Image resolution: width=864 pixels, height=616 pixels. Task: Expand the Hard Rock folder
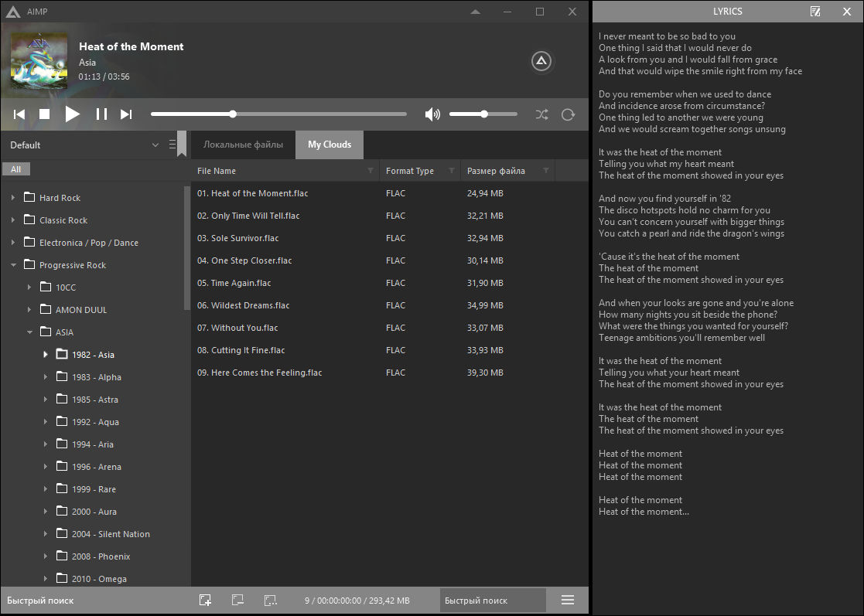13,198
